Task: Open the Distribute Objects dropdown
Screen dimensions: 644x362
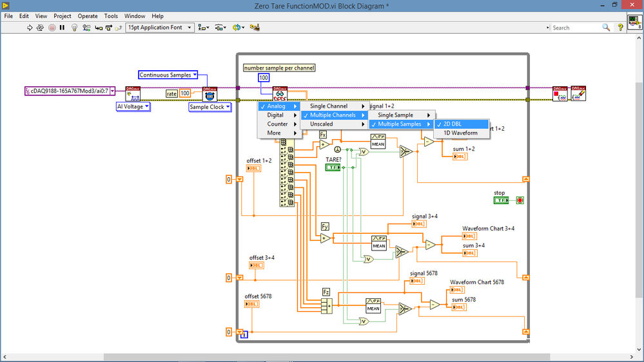Action: click(x=220, y=28)
